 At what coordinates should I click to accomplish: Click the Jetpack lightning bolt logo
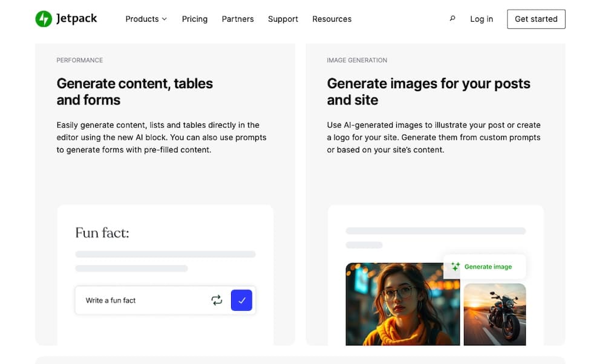[44, 19]
